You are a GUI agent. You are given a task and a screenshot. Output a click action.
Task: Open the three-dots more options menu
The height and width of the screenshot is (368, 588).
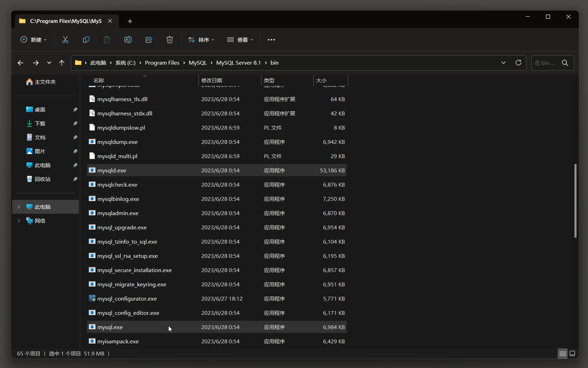[271, 40]
